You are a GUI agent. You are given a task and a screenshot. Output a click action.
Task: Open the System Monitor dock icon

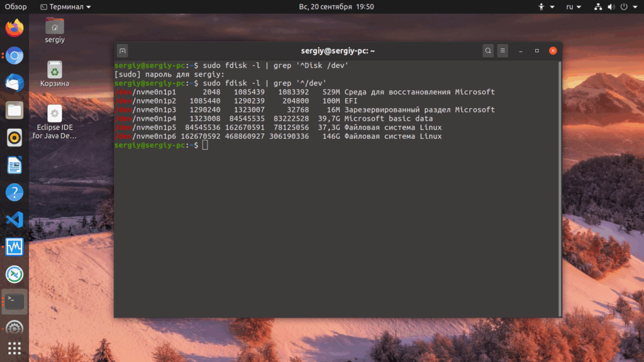tap(14, 247)
